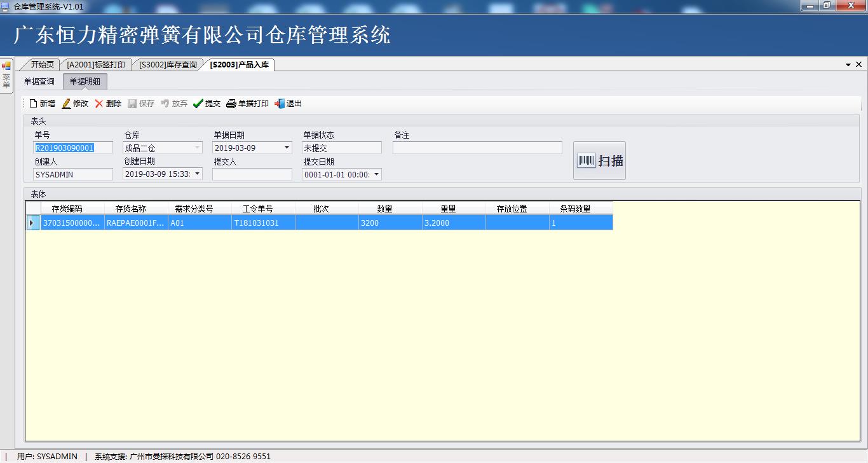This screenshot has height=463, width=868.
Task: Click the 数量 column header
Action: pyautogui.click(x=390, y=209)
